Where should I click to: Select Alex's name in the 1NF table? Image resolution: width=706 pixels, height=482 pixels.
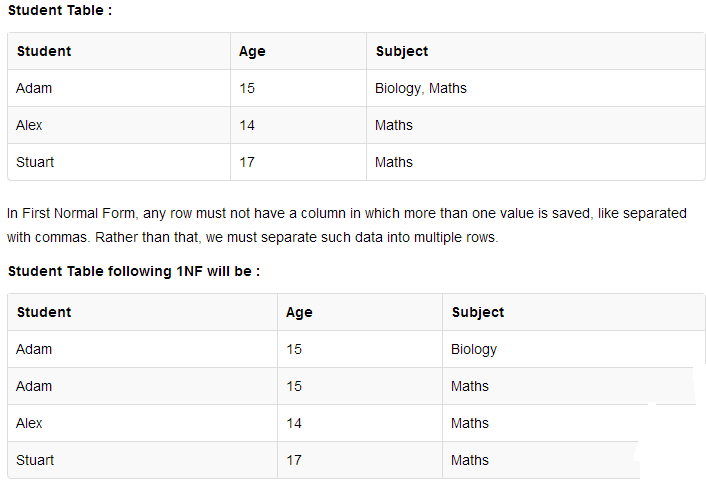(x=30, y=423)
